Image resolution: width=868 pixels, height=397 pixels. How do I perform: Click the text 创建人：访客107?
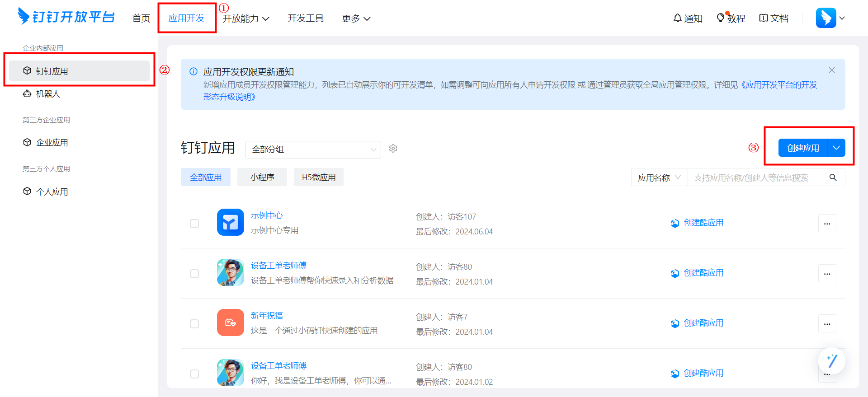(446, 217)
